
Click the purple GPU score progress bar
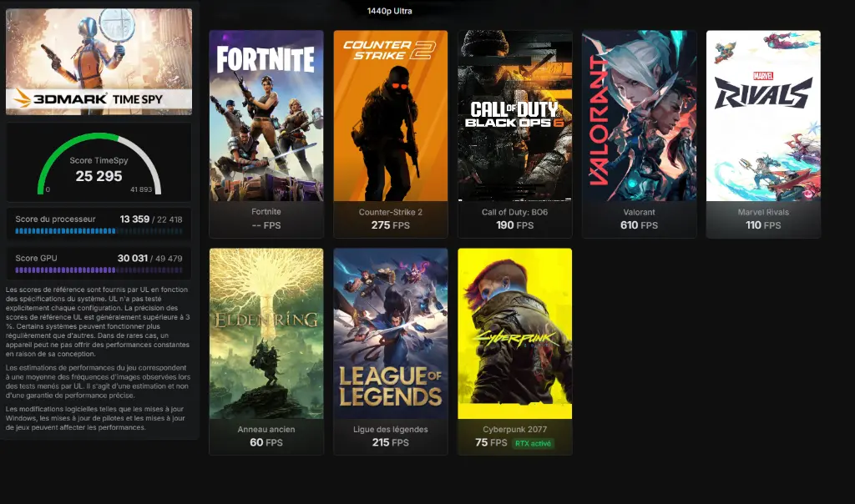99,270
